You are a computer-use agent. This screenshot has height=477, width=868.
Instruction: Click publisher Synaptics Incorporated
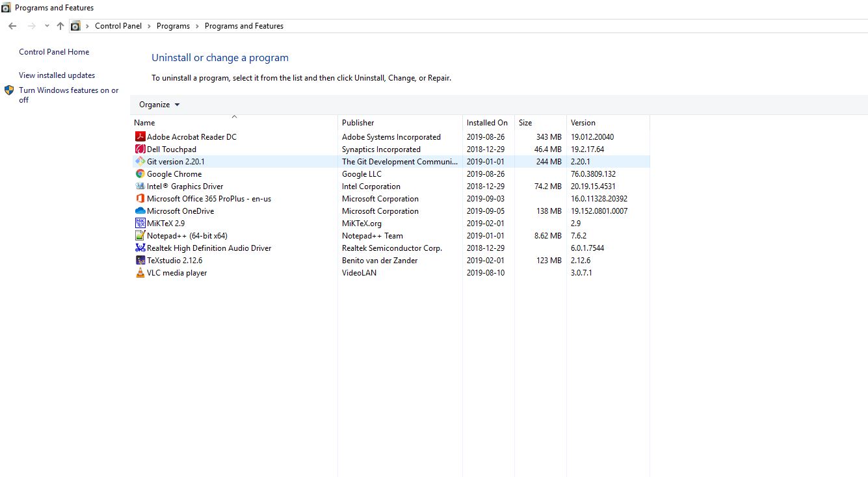click(x=381, y=149)
